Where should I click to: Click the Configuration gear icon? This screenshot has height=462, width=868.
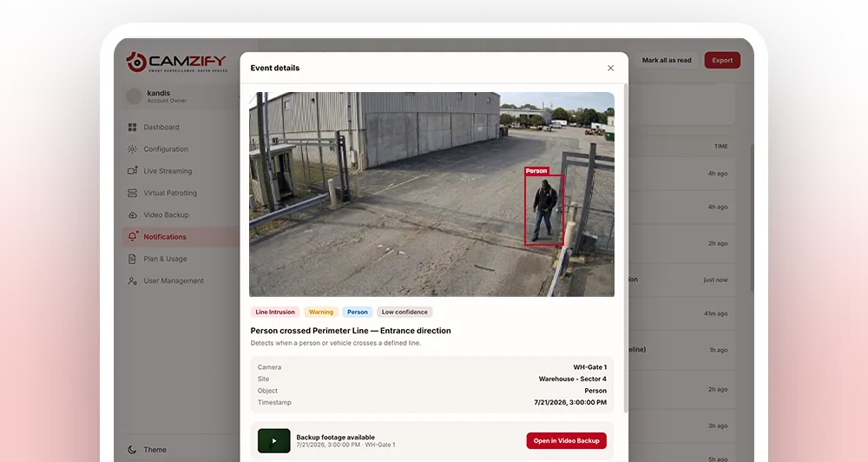click(x=132, y=149)
